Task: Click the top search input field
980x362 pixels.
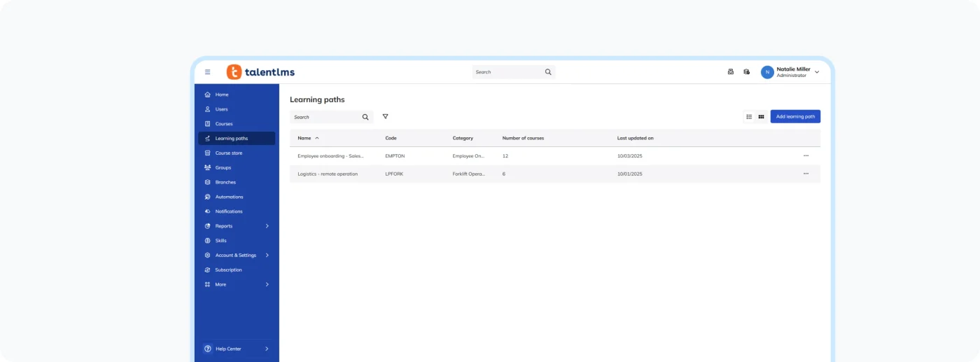Action: 513,72
